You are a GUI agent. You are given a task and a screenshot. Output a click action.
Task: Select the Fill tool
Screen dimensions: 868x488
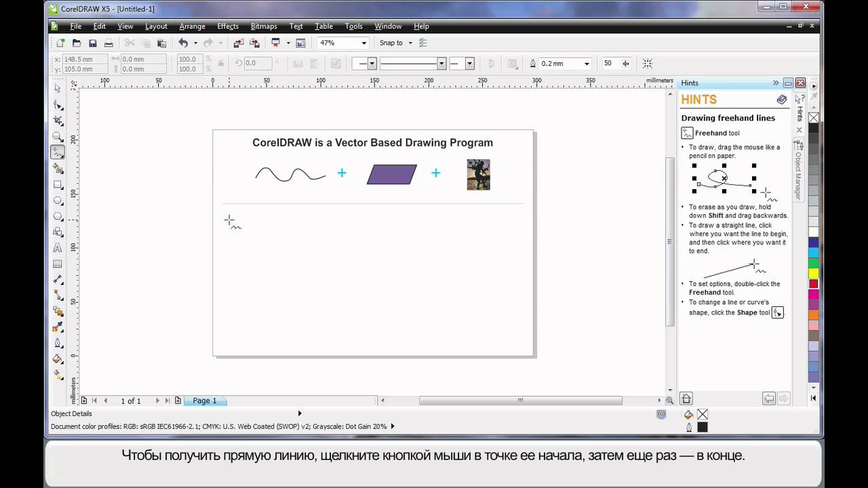click(x=58, y=359)
